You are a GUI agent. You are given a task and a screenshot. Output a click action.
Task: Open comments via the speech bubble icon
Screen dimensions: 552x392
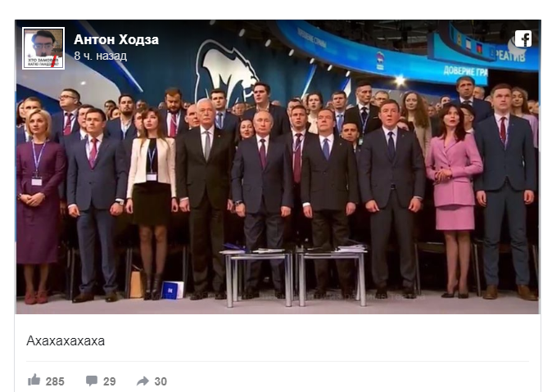click(x=92, y=381)
